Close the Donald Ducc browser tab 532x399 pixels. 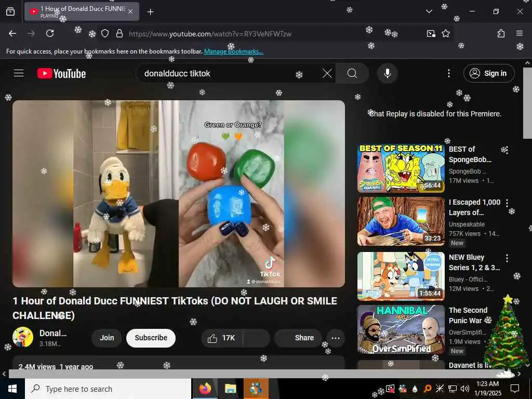tap(130, 11)
